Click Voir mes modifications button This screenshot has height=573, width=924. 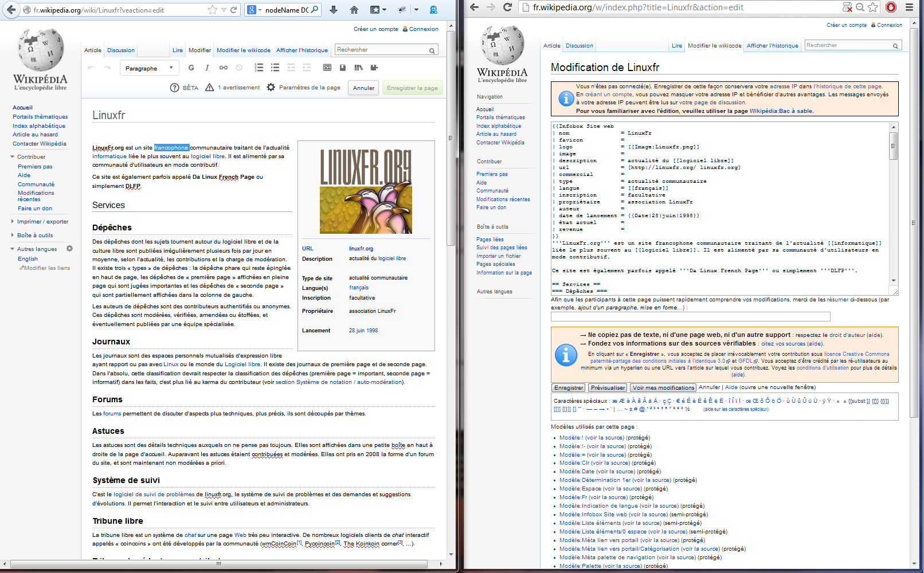pyautogui.click(x=663, y=388)
